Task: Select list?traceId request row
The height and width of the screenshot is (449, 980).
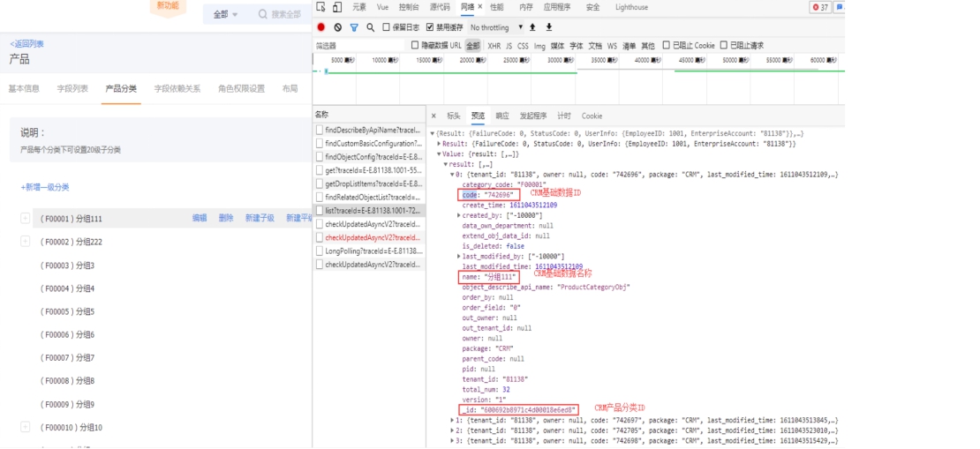Action: pos(369,211)
